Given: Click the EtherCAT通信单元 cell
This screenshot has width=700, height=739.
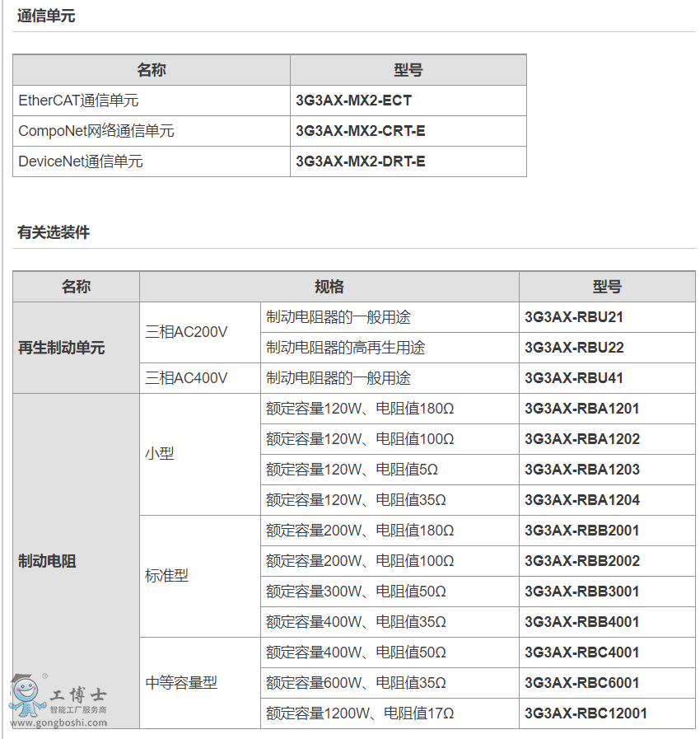Looking at the screenshot, I should tap(152, 101).
